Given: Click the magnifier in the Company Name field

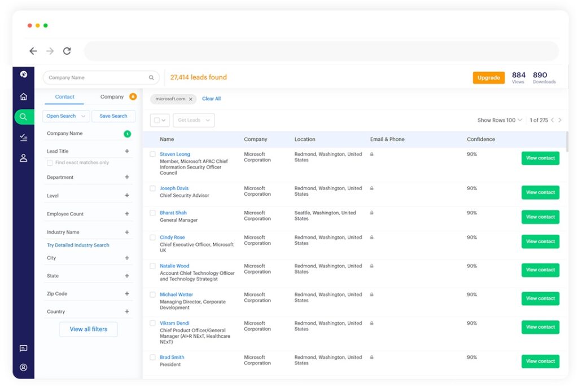Looking at the screenshot, I should coord(151,77).
